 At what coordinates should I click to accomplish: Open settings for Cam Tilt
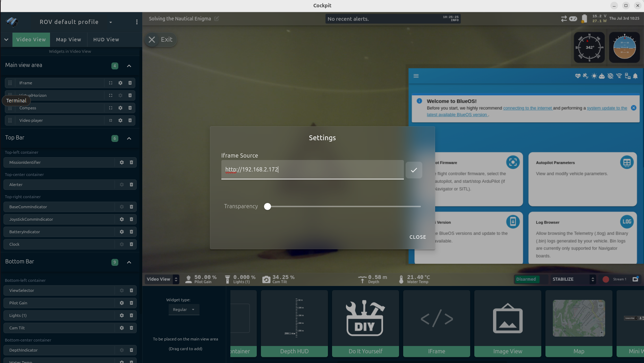(122, 328)
